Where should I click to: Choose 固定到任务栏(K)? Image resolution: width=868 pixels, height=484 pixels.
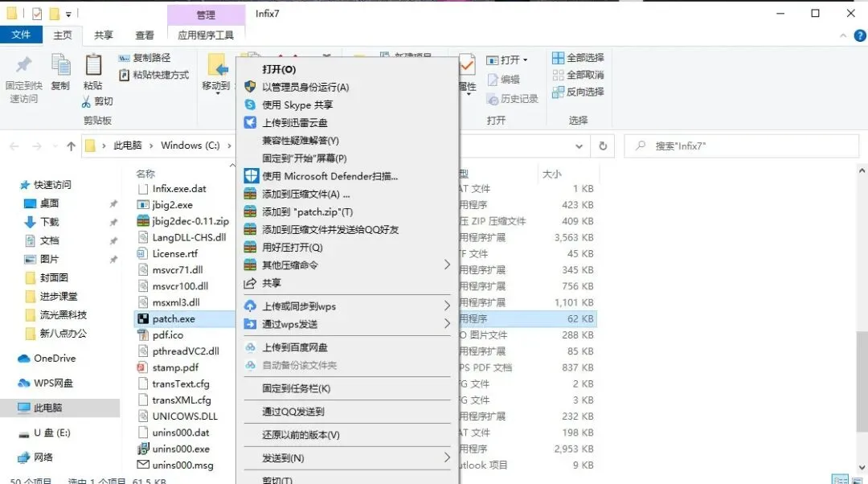point(348,388)
